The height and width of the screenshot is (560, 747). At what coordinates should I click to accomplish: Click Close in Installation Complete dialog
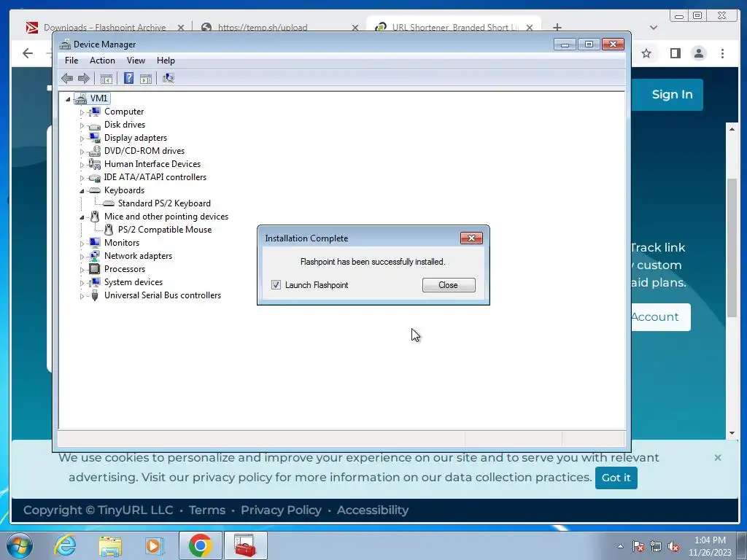pos(449,285)
